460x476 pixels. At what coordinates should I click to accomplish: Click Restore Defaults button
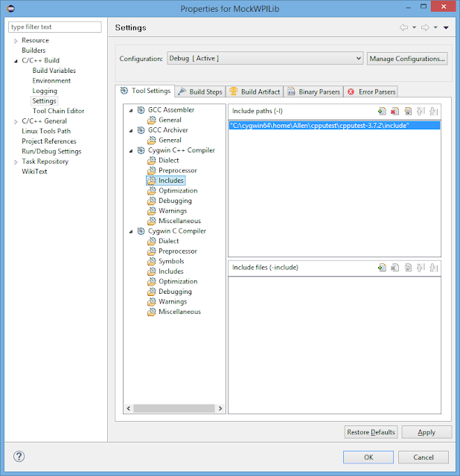(x=371, y=432)
